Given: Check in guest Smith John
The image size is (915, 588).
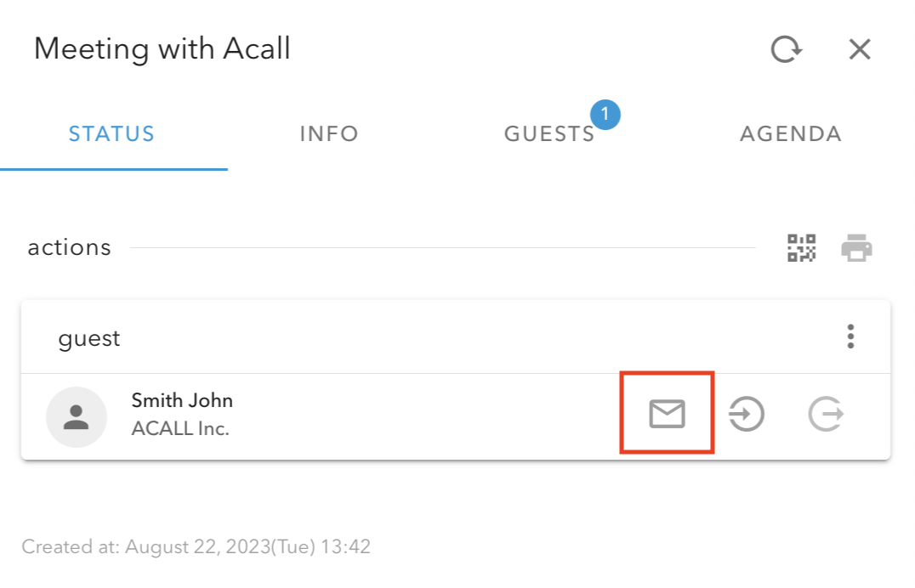Looking at the screenshot, I should 747,415.
